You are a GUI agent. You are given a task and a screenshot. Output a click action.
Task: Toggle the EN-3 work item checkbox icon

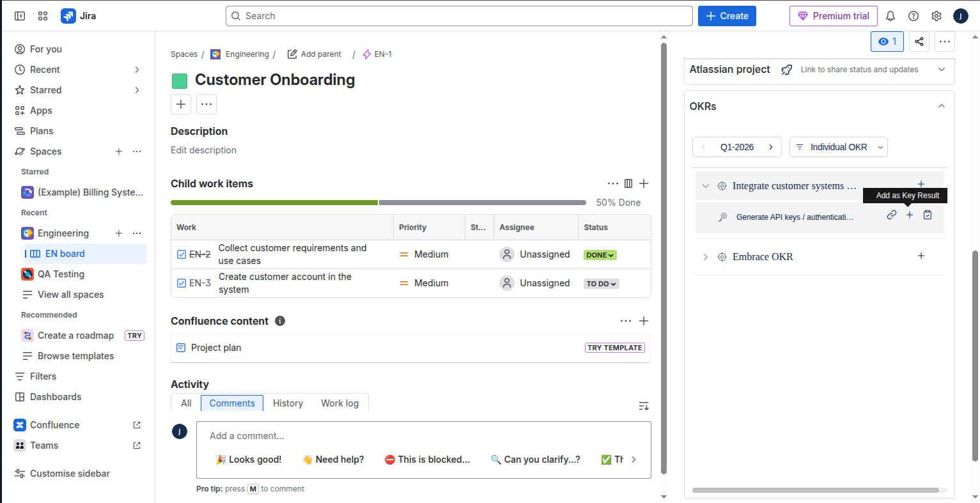182,283
